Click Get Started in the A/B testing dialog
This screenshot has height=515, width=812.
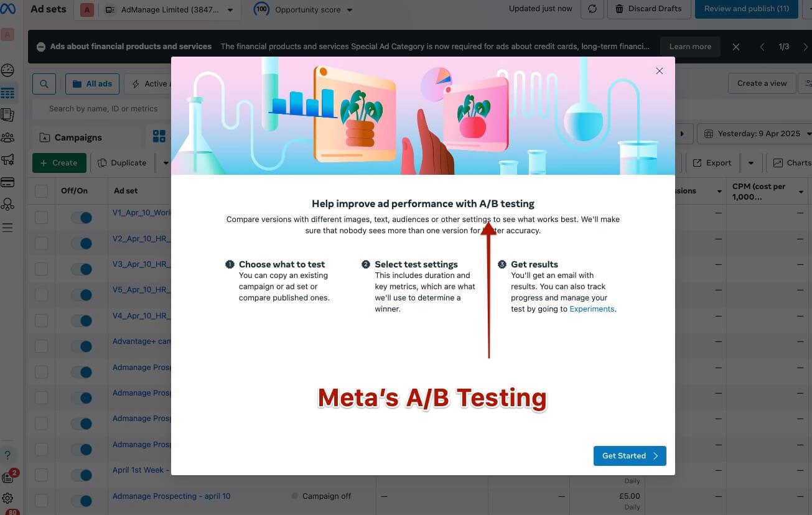(x=630, y=456)
